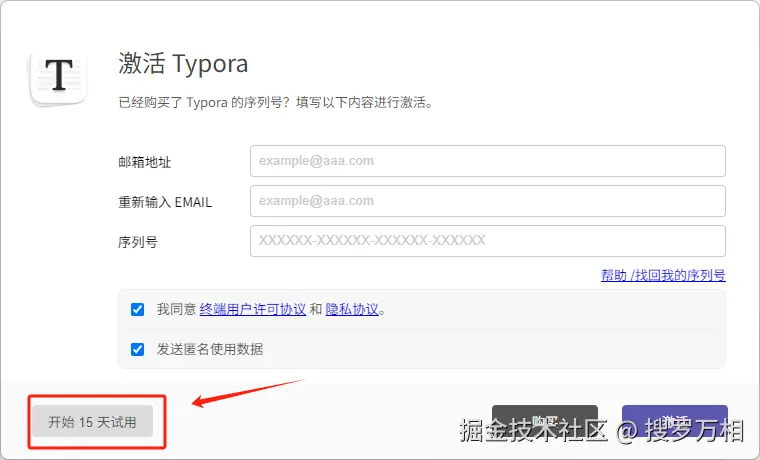The image size is (760, 460).
Task: Open the 终端用户许可协议 link
Action: pos(253,309)
